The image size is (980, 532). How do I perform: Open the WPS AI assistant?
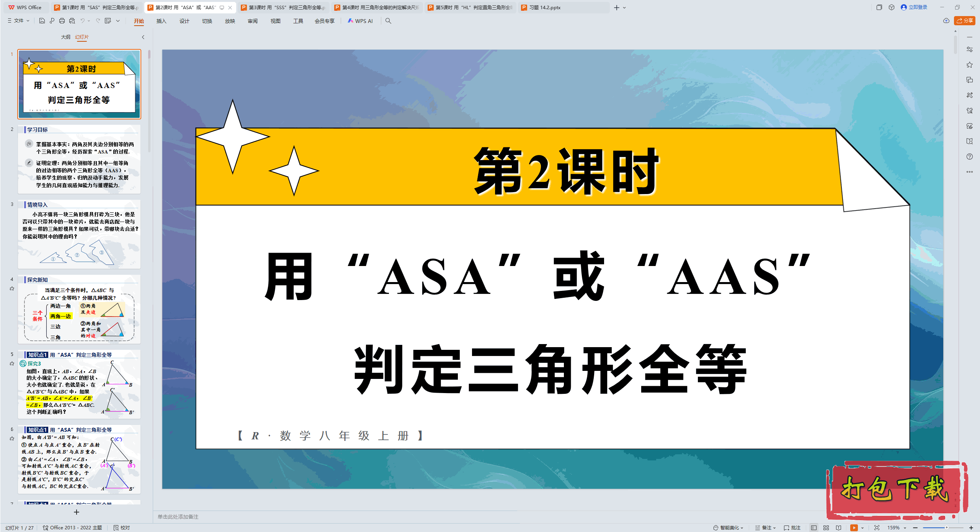tap(360, 21)
